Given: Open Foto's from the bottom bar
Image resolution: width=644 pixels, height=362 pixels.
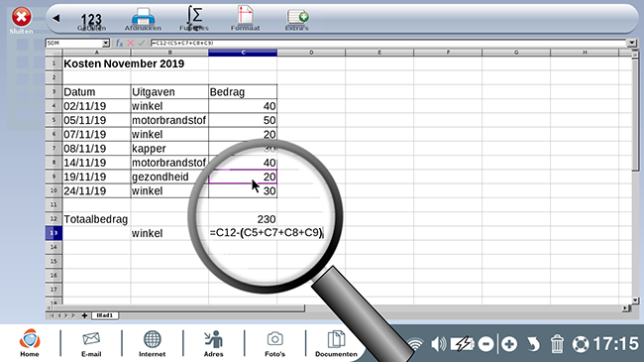Looking at the screenshot, I should (274, 344).
